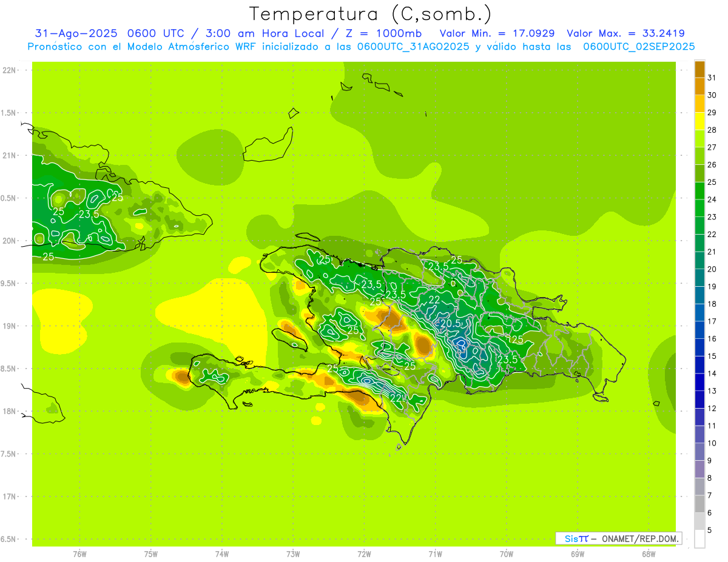Pick the yellow legend swatch between 28 and 29
Viewport: 728px width, 562px height.
pos(700,121)
